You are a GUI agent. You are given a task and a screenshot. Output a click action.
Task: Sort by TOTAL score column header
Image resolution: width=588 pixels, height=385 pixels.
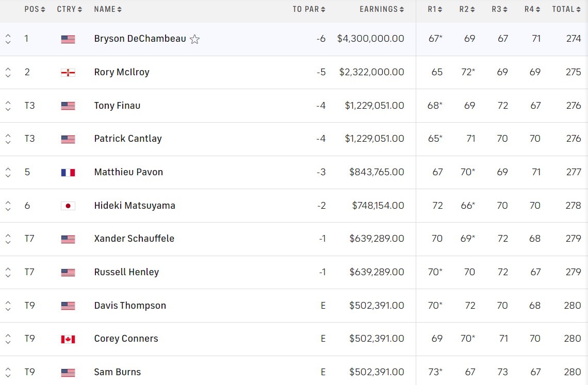[x=566, y=9]
